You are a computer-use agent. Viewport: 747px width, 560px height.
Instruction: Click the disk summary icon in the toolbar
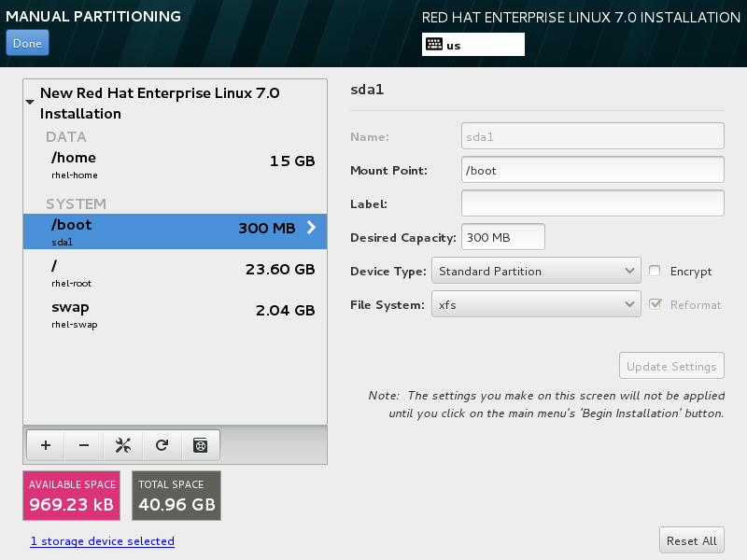[x=200, y=445]
